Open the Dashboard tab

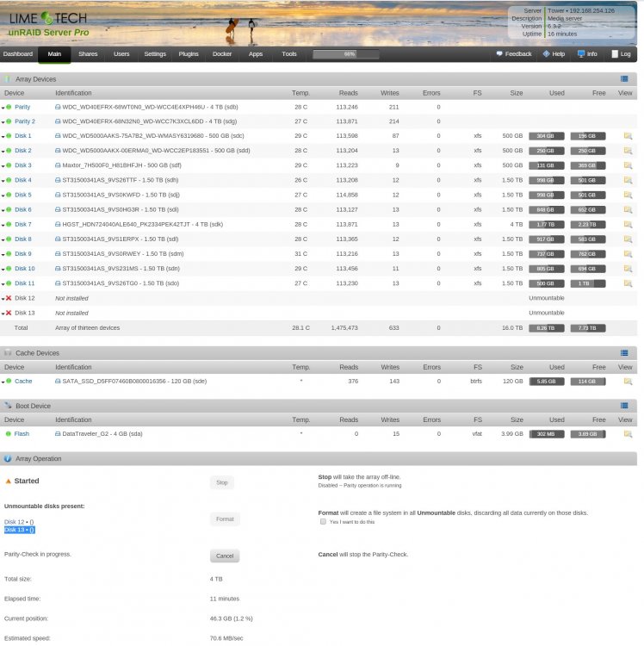coord(18,54)
